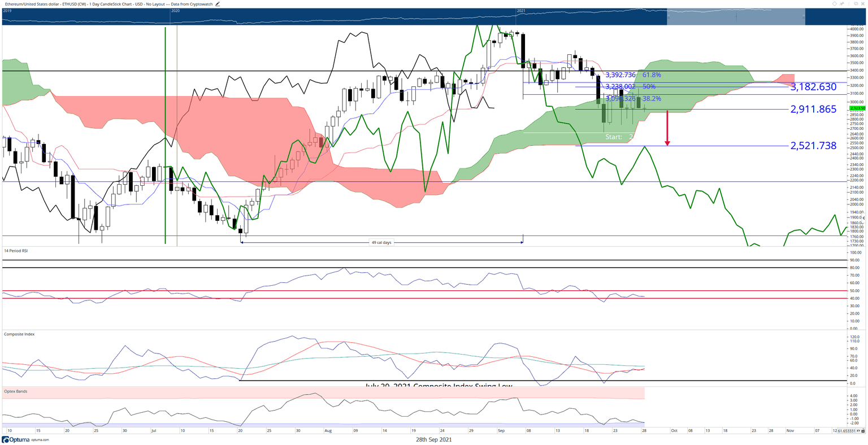Click the restore window icon at top right
This screenshot has width=868, height=445.
coord(856,4)
